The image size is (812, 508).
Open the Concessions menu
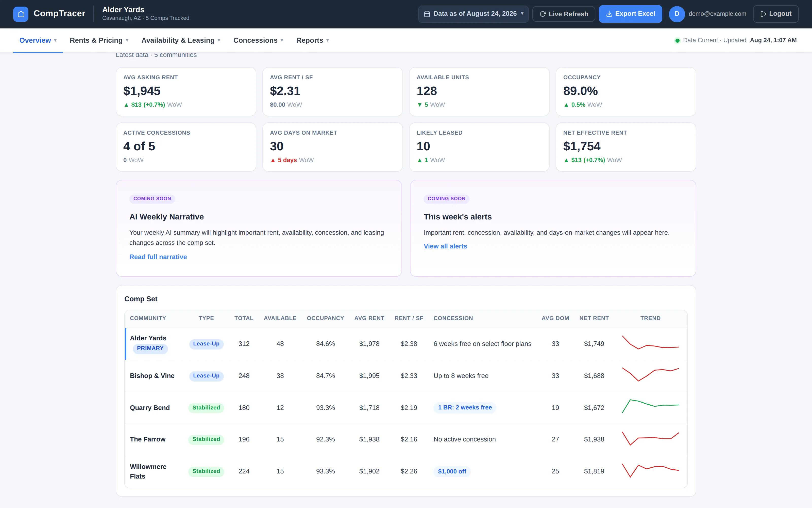pyautogui.click(x=258, y=40)
